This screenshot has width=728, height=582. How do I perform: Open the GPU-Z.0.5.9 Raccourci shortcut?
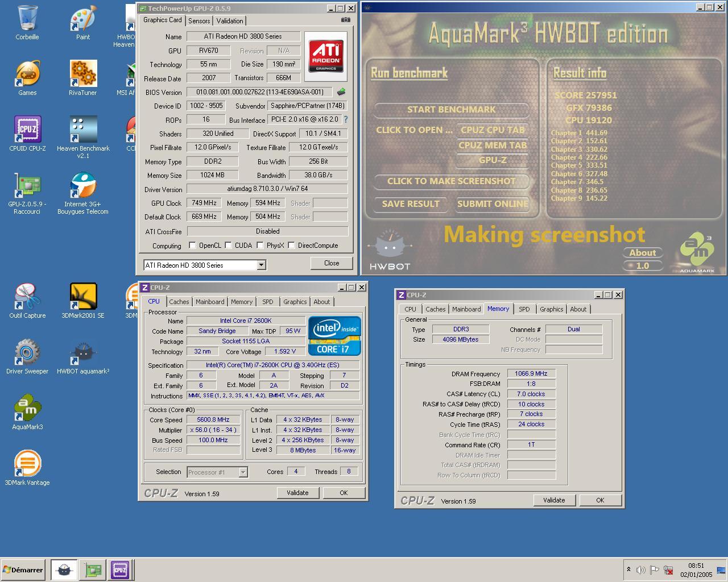pyautogui.click(x=27, y=193)
